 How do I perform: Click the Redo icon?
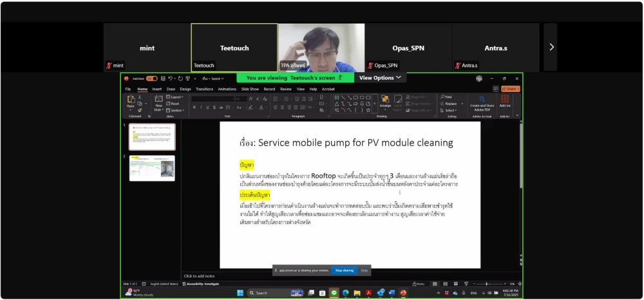coord(180,79)
